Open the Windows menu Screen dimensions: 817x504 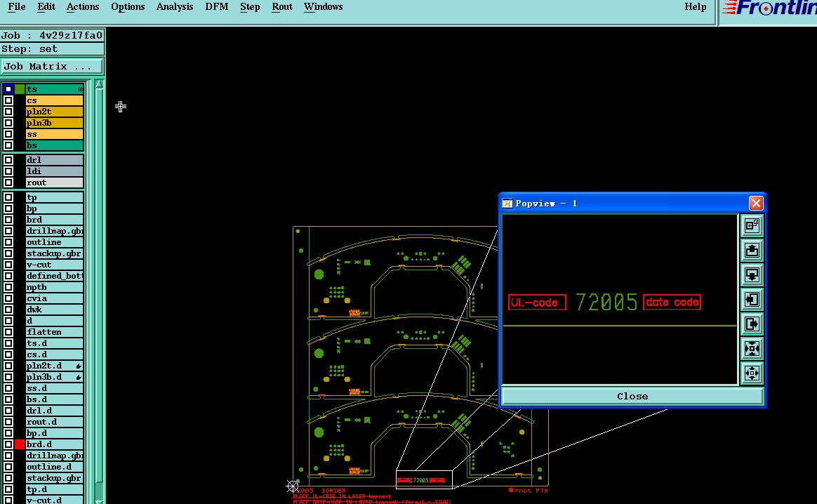323,7
